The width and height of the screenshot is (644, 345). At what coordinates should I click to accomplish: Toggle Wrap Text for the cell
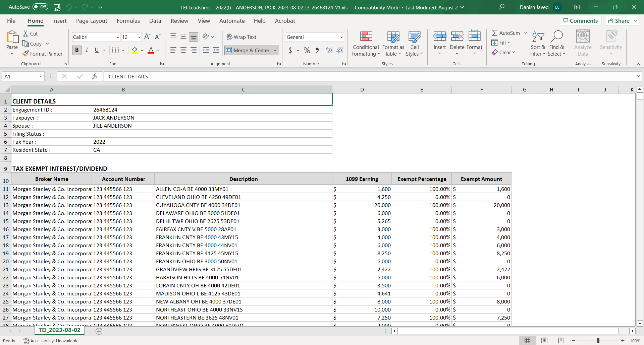[241, 37]
